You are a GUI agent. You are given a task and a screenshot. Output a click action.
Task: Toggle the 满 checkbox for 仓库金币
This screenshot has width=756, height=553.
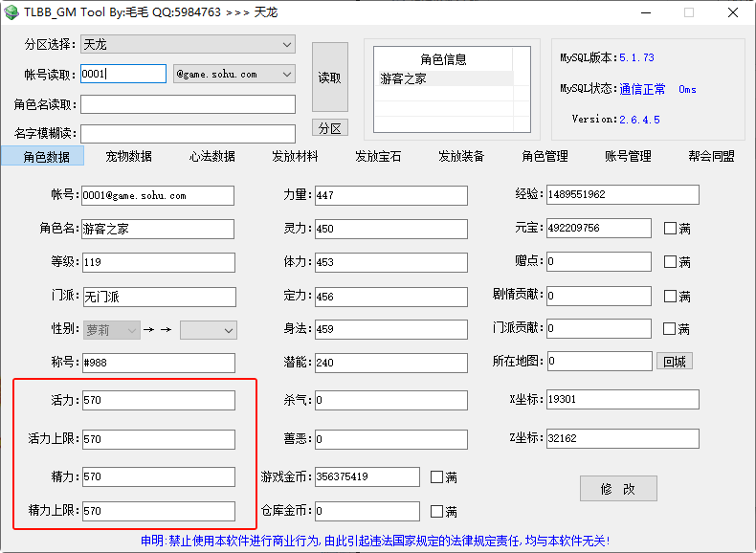tap(437, 511)
